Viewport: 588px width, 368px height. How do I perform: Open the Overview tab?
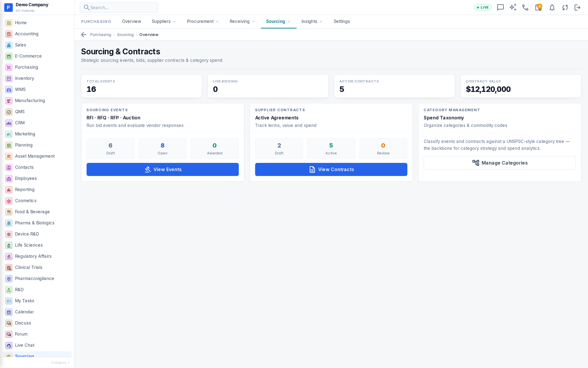pyautogui.click(x=132, y=22)
